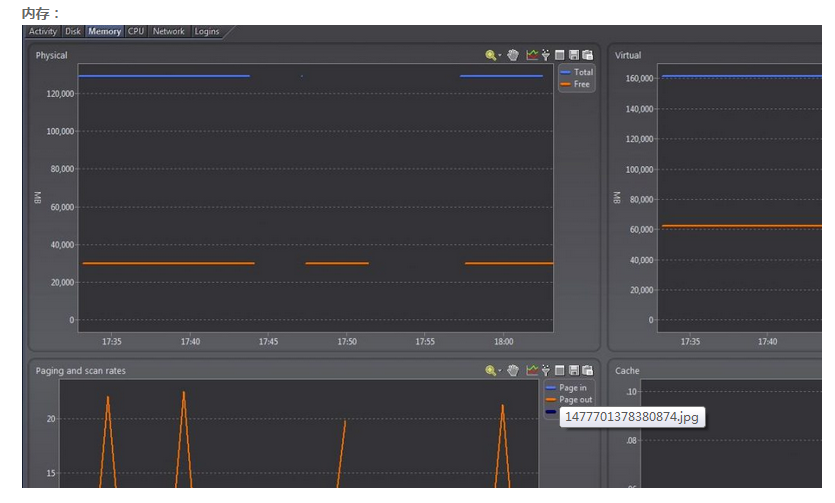Viewport: 835px width, 503px height.
Task: Select pan hand tool in Paging panel
Action: click(x=513, y=370)
